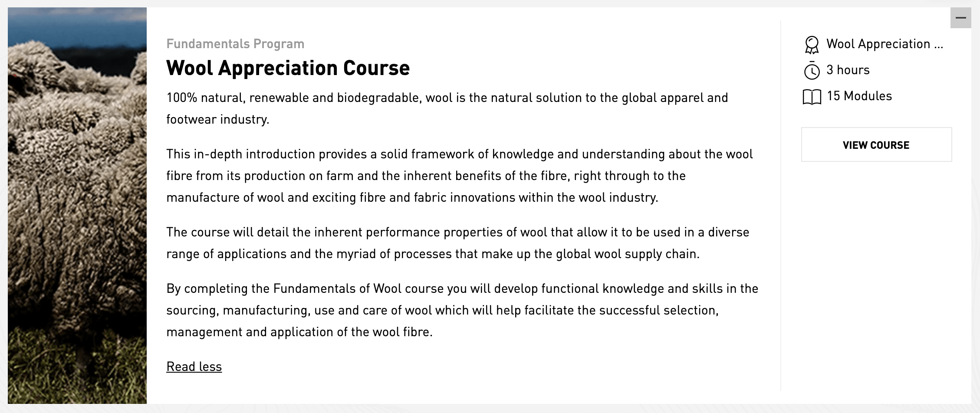980x413 pixels.
Task: Click the words "footwear industry" in the description
Action: click(x=217, y=120)
